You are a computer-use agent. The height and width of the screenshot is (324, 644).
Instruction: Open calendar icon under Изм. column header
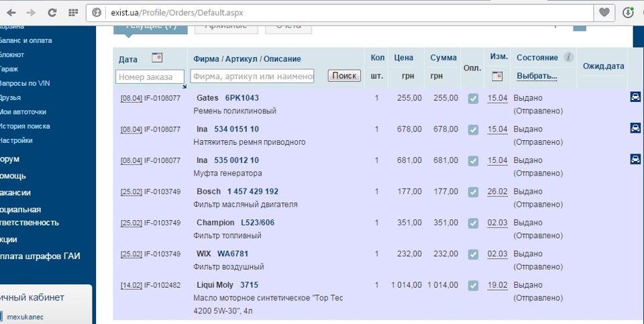[x=497, y=76]
